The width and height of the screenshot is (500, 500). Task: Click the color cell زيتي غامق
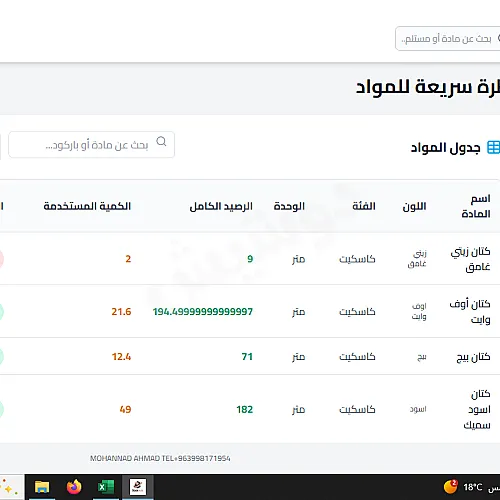pos(417,259)
